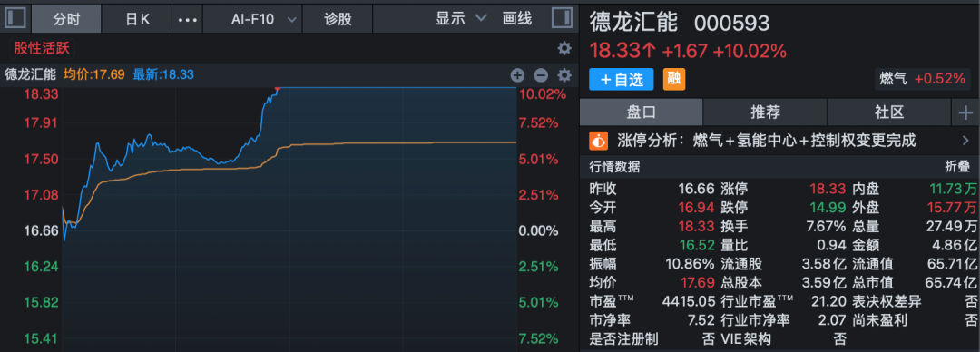Open the 社区 tab
The height and width of the screenshot is (352, 980).
[889, 112]
